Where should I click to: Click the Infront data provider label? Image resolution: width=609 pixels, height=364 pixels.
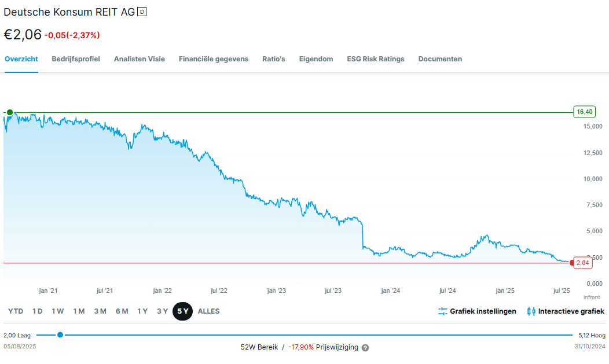pyautogui.click(x=592, y=297)
